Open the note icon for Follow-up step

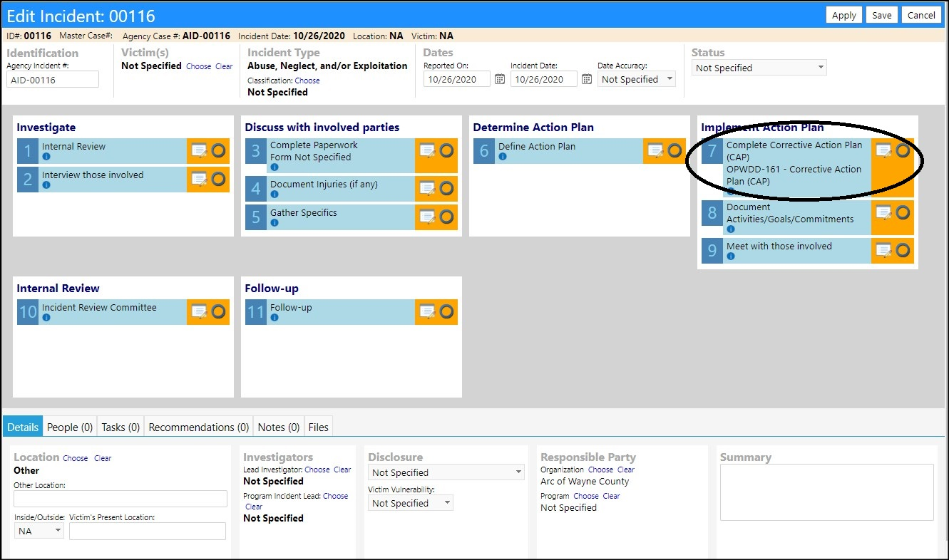click(x=427, y=311)
